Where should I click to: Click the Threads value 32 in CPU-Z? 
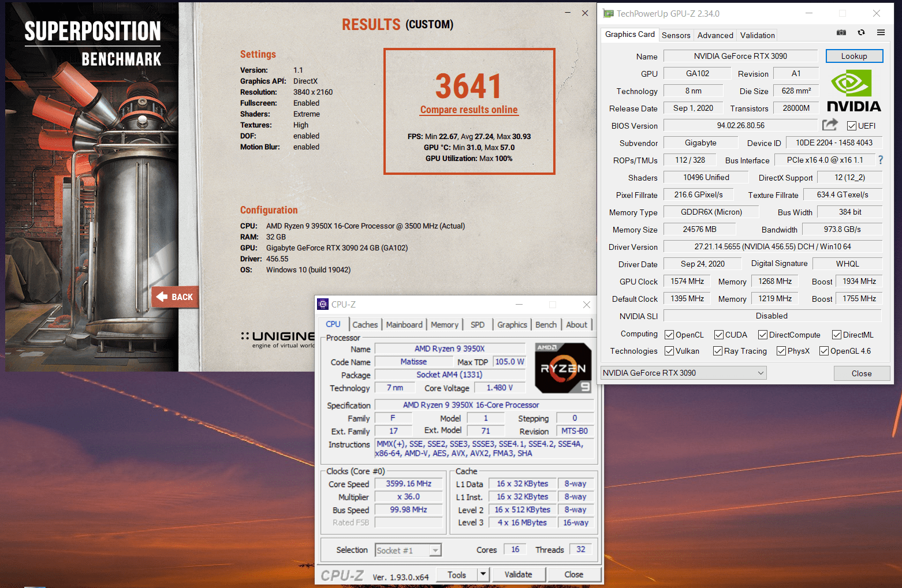(x=581, y=549)
